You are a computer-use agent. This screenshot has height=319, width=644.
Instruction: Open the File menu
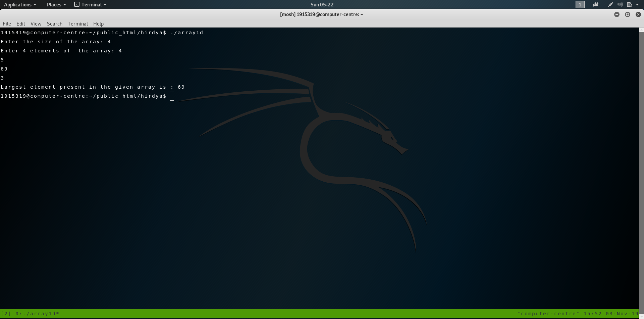tap(7, 24)
